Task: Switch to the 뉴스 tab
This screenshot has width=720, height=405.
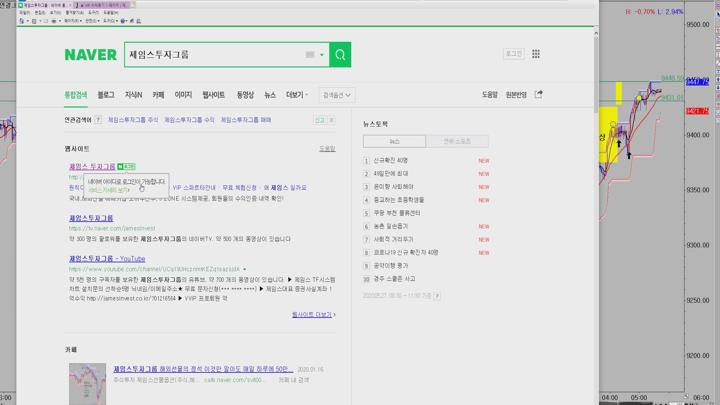Action: click(270, 95)
